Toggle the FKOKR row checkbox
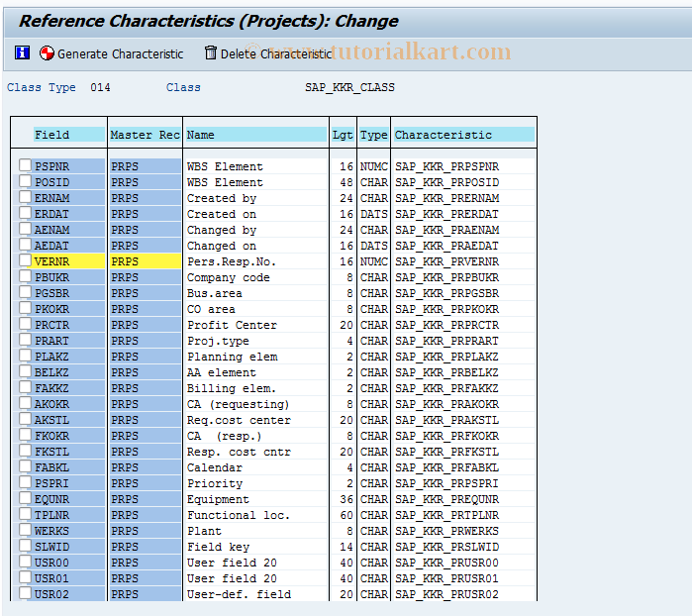This screenshot has height=616, width=692. coord(25,435)
